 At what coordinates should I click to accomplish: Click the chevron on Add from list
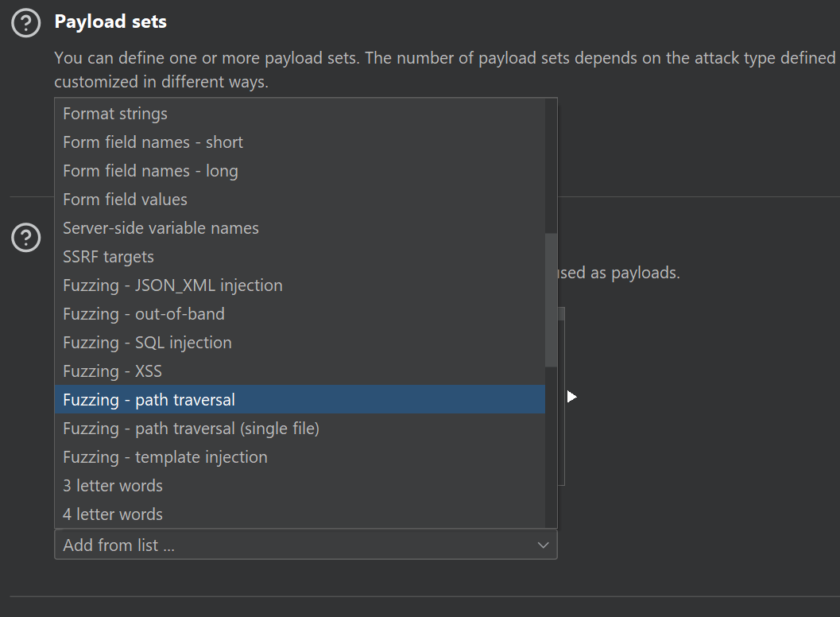click(544, 545)
